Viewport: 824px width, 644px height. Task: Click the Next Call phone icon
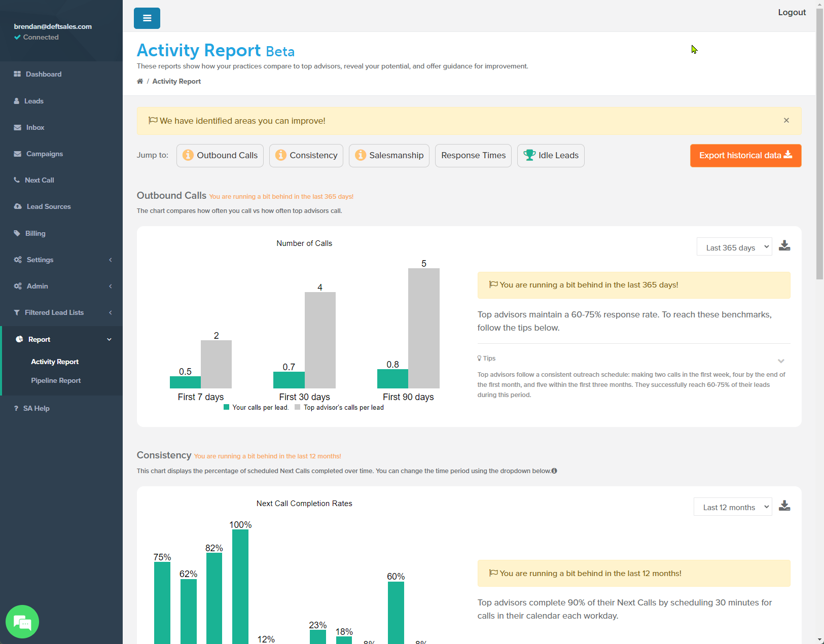tap(17, 180)
